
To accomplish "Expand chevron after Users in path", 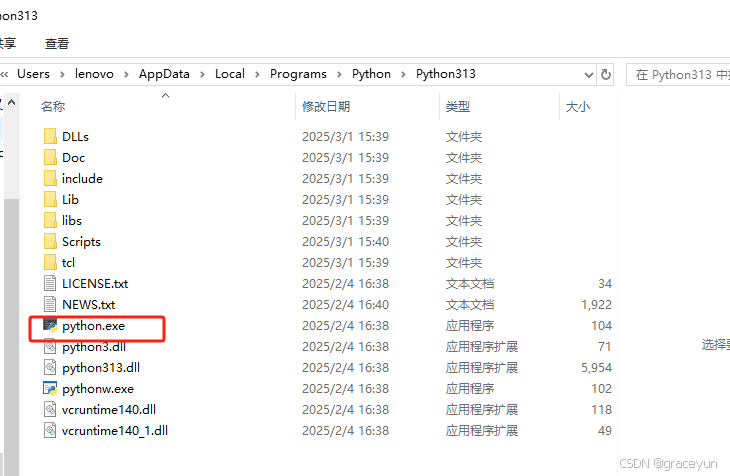I will (62, 75).
